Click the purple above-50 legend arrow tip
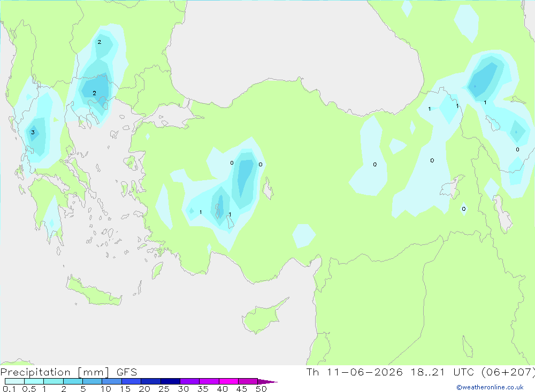 tap(267, 382)
